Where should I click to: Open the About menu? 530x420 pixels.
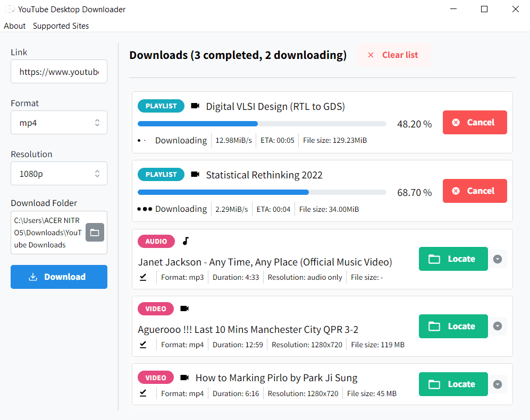(15, 26)
